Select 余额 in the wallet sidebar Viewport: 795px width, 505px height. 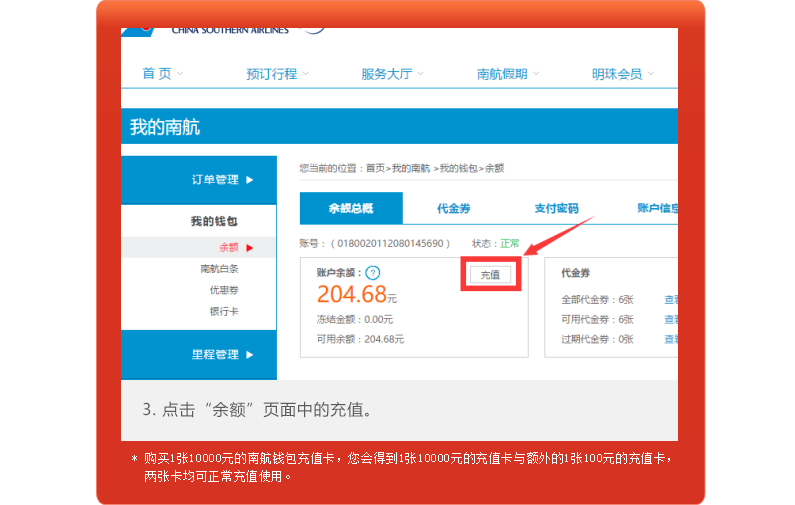click(229, 247)
